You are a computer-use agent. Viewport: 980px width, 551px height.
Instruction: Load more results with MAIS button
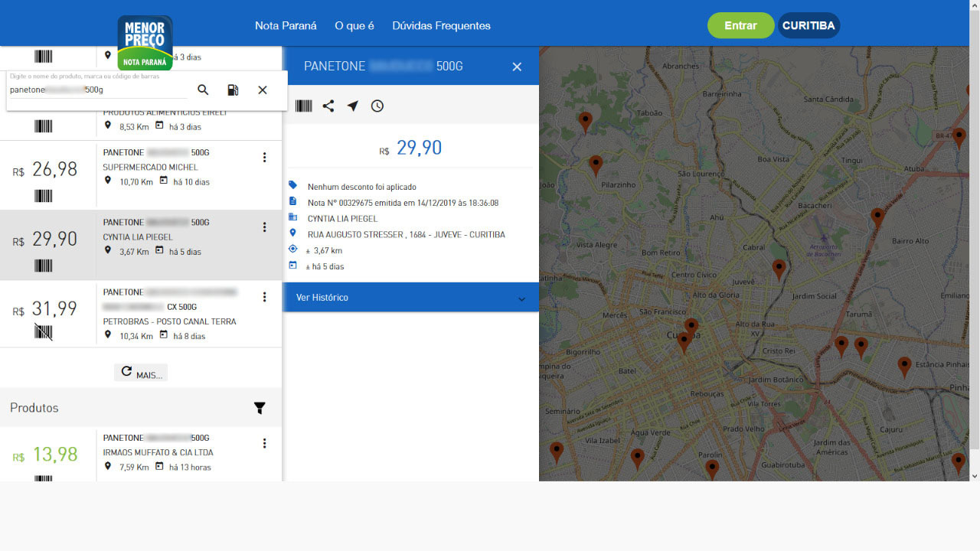[x=141, y=373]
